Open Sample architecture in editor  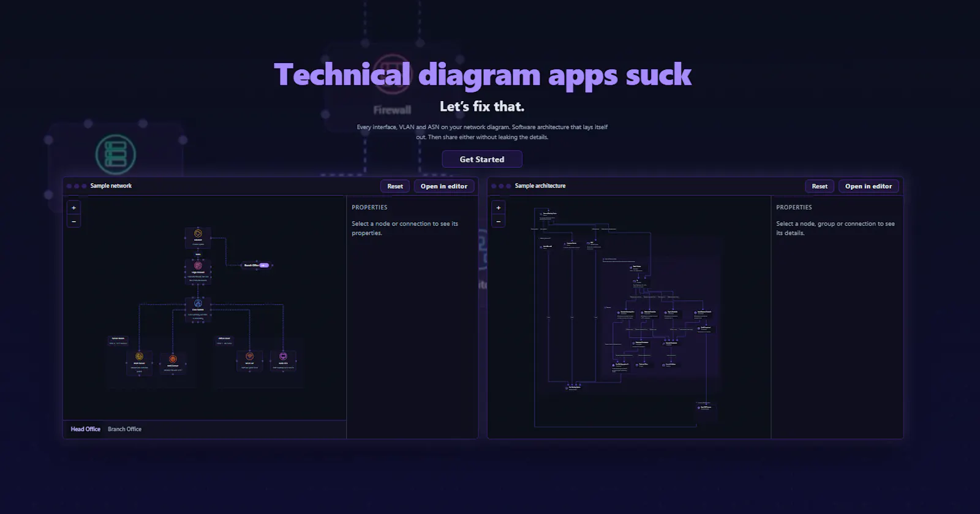[x=869, y=186]
